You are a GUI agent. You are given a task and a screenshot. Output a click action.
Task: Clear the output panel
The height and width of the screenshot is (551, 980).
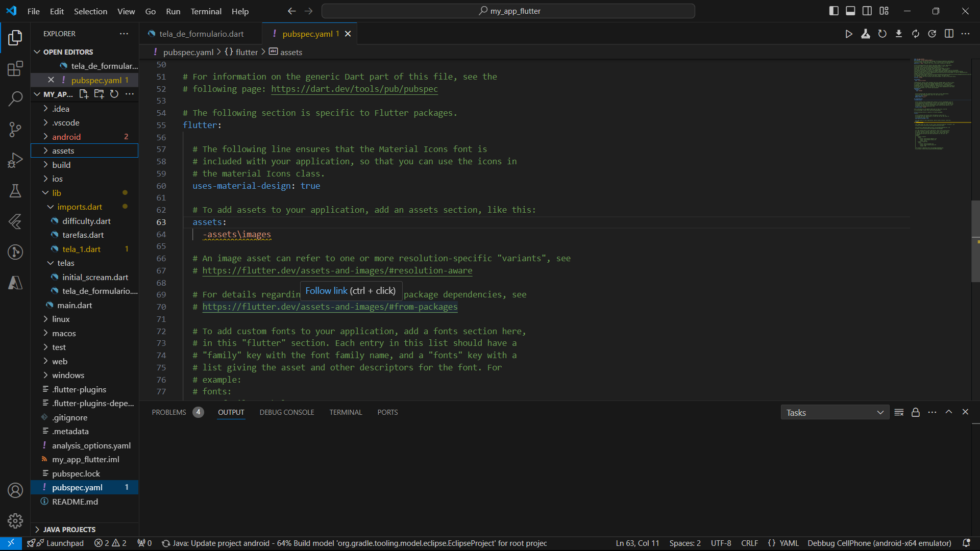pos(899,412)
